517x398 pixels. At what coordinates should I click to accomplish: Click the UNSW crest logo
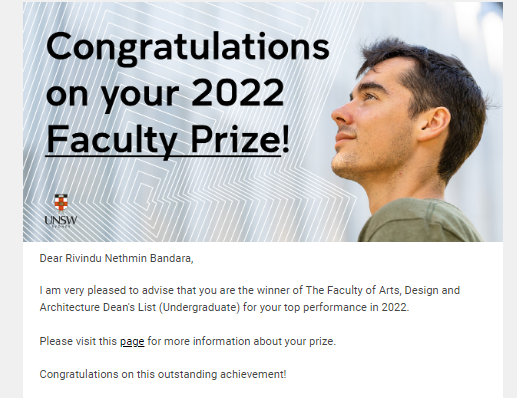click(x=61, y=203)
